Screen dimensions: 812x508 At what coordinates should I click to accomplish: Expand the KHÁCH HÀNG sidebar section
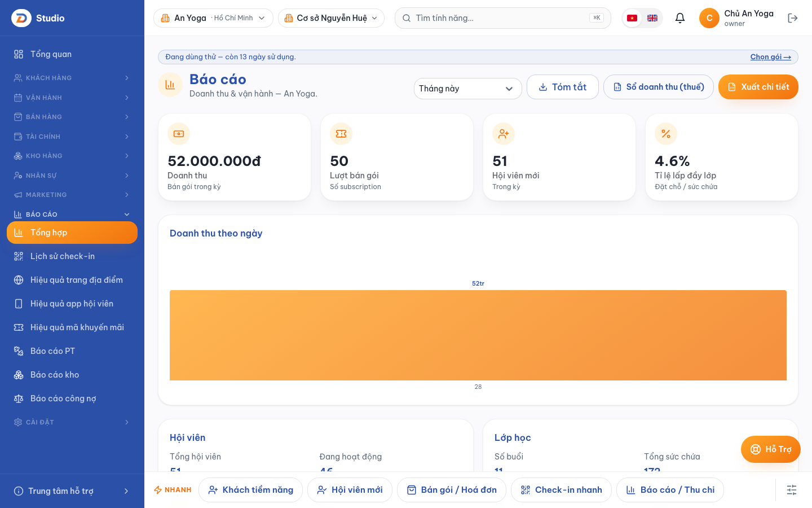(x=72, y=78)
